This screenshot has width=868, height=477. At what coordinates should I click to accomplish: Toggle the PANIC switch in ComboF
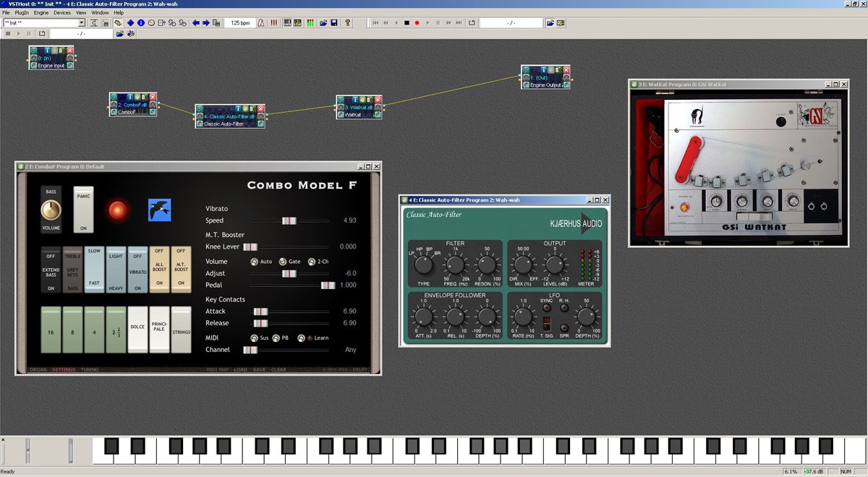[83, 210]
